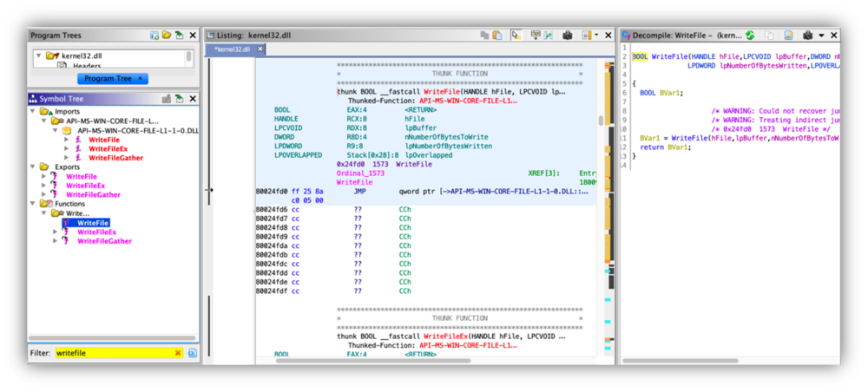Open Decompile panel dropdown menu arrow

pos(821,36)
